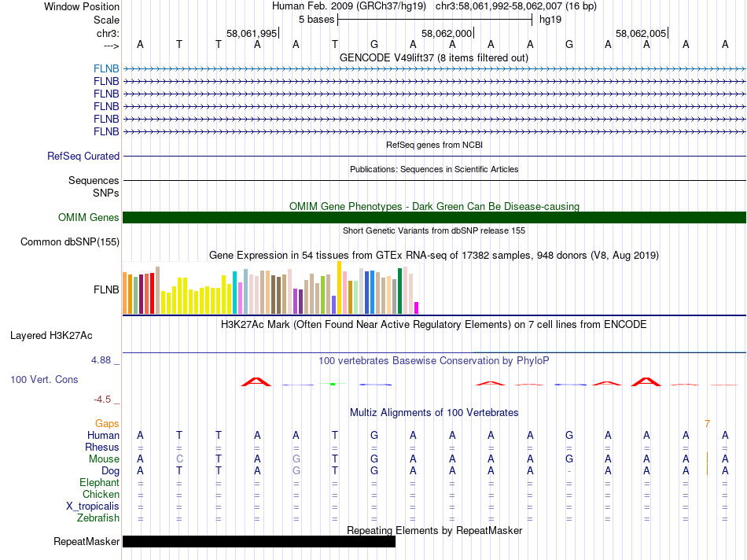Click the dark green bar in GTEx chart
Image resolution: width=747 pixels, height=560 pixels.
point(399,291)
